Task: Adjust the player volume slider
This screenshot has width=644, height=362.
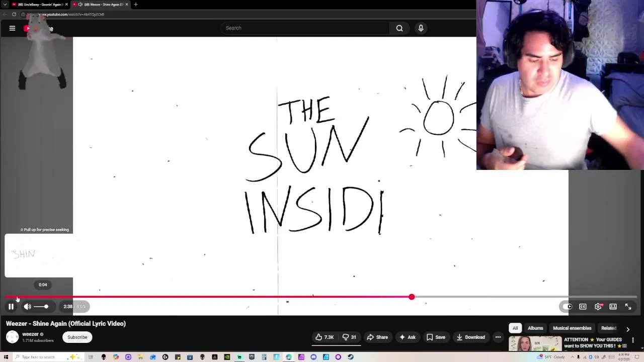Action: 41,306
